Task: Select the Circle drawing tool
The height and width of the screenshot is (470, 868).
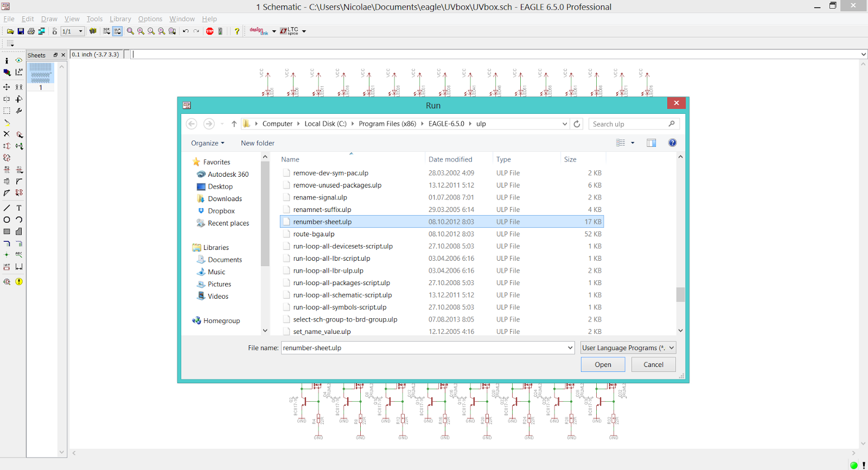Action: (7, 220)
